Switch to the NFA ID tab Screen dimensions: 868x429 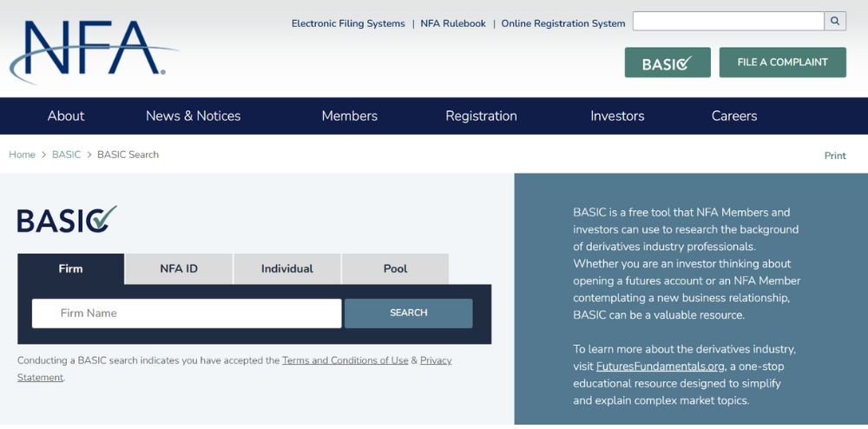179,268
